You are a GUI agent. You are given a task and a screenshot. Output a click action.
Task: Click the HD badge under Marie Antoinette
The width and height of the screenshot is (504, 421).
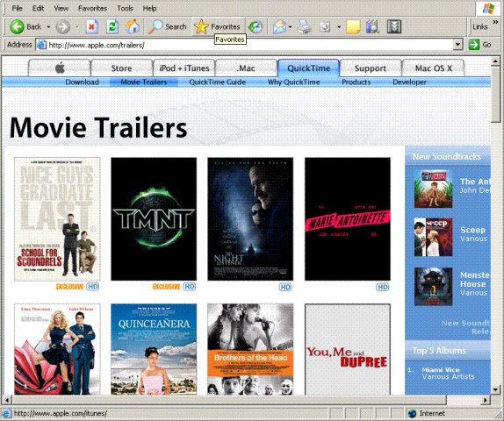(383, 287)
